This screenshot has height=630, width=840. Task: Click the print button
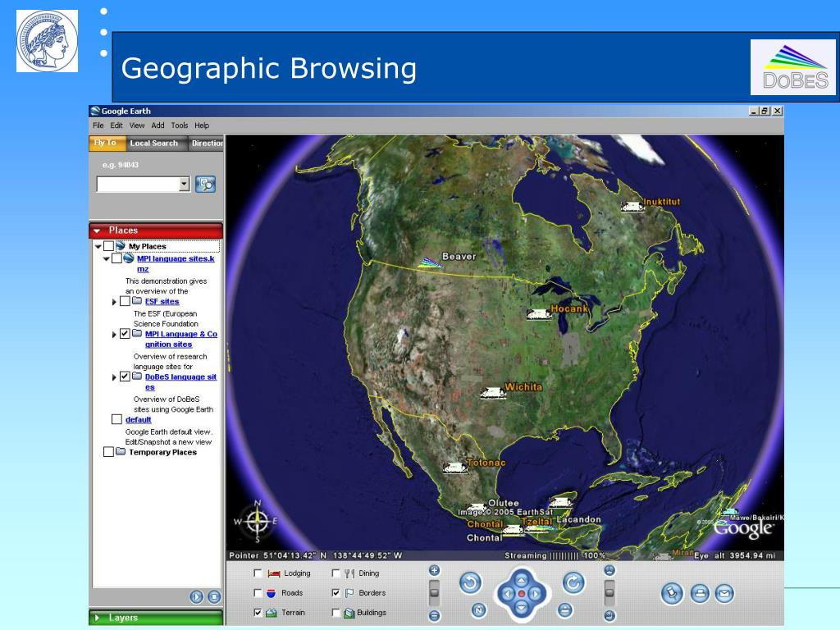[700, 593]
